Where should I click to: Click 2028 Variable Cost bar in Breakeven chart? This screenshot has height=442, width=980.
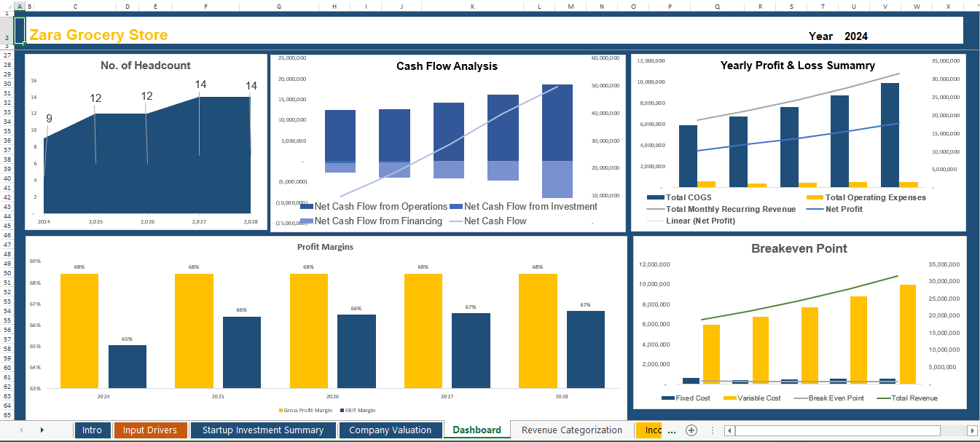click(907, 334)
